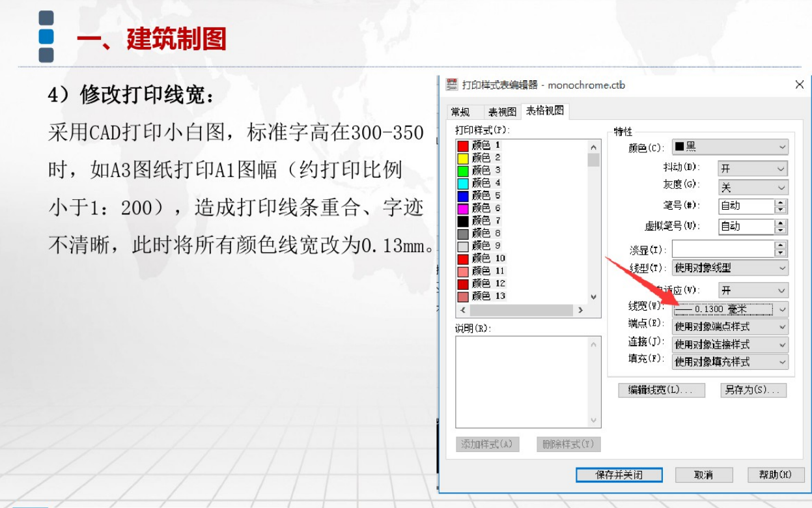Choose 颜色 10 in plot styles list
The height and width of the screenshot is (508, 812).
[483, 259]
